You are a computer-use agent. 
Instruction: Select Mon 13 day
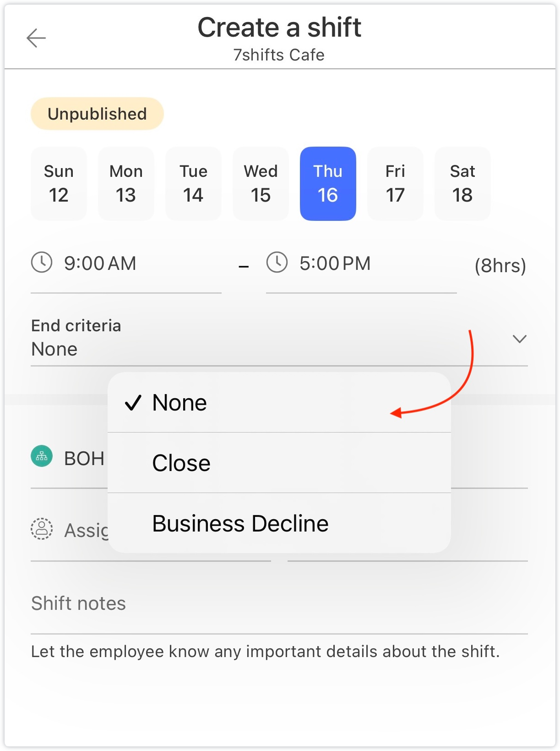pyautogui.click(x=126, y=184)
